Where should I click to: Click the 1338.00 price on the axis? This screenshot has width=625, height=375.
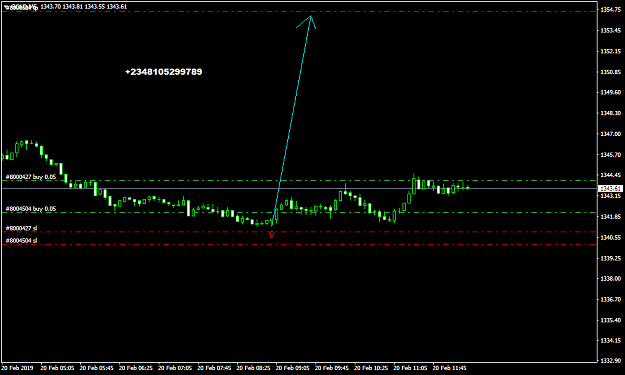611,278
